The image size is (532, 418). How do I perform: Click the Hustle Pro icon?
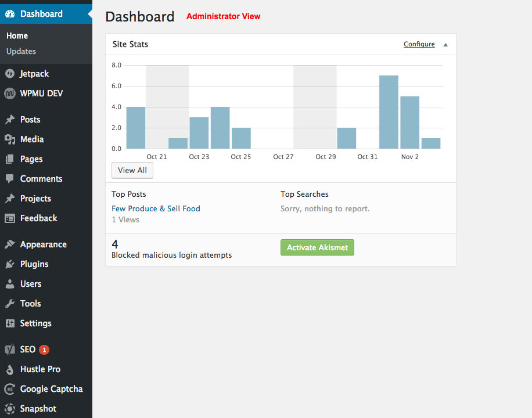pos(10,369)
